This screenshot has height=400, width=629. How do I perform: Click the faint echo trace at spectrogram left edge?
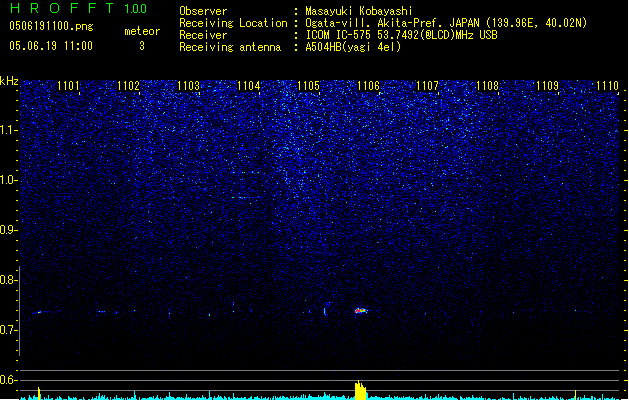tap(40, 312)
